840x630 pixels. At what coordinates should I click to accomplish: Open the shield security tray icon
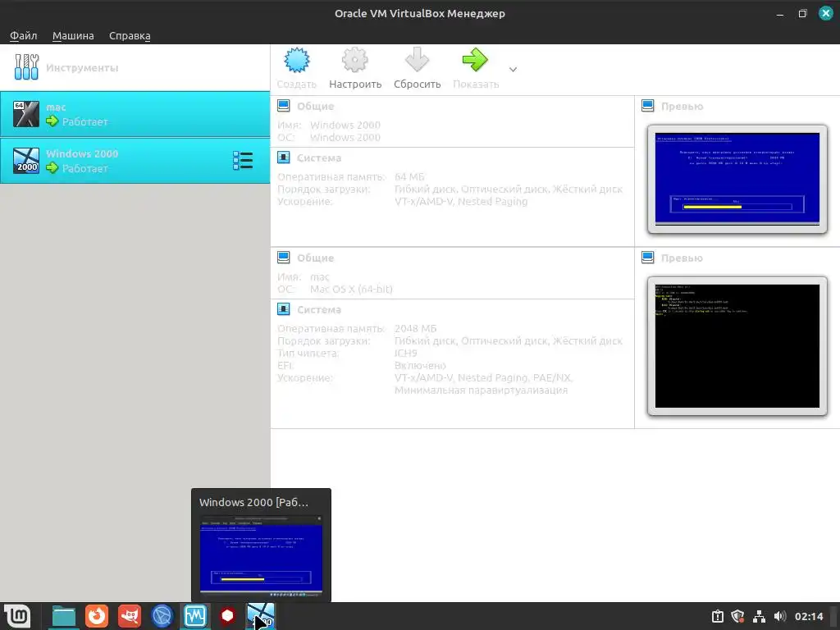[x=737, y=617]
